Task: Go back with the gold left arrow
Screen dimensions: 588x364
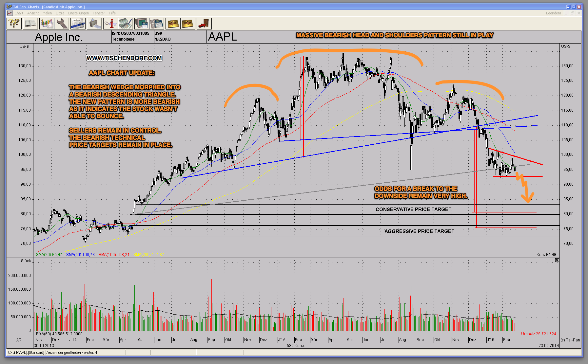Action: (173, 24)
